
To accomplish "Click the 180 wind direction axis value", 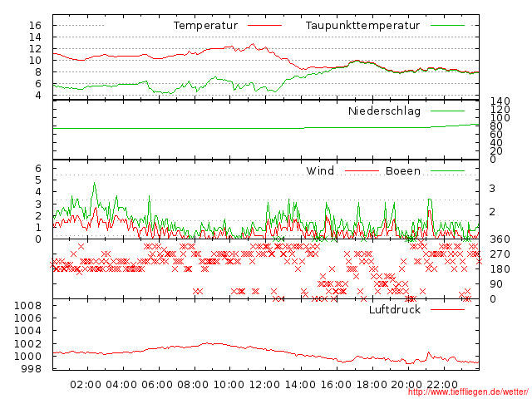I will coord(500,269).
